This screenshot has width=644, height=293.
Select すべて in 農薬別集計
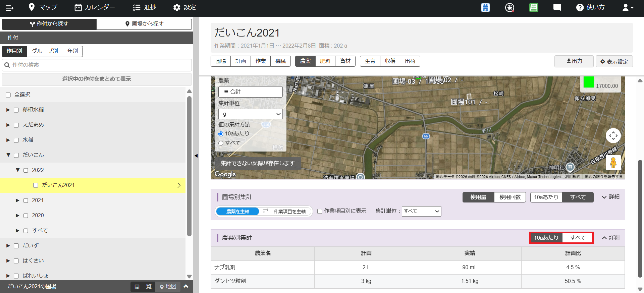[578, 238]
